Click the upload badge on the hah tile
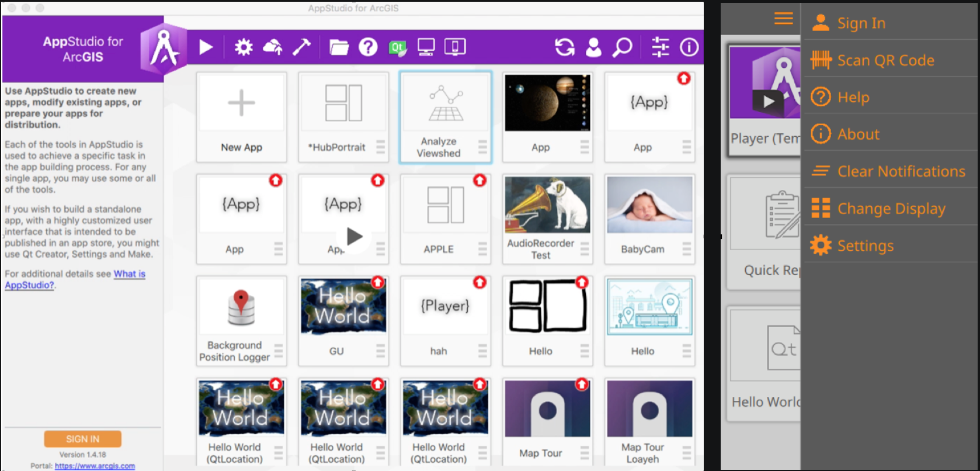The image size is (980, 471). pos(479,282)
